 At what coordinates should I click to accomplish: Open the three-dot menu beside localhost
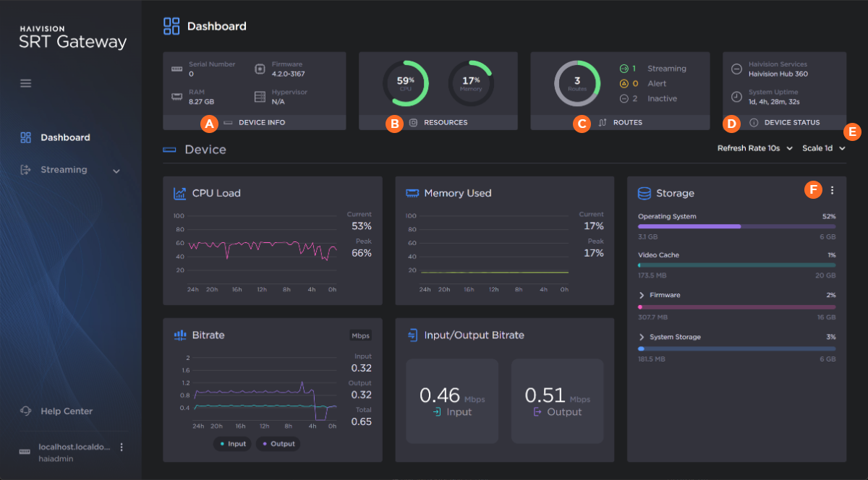(x=122, y=447)
